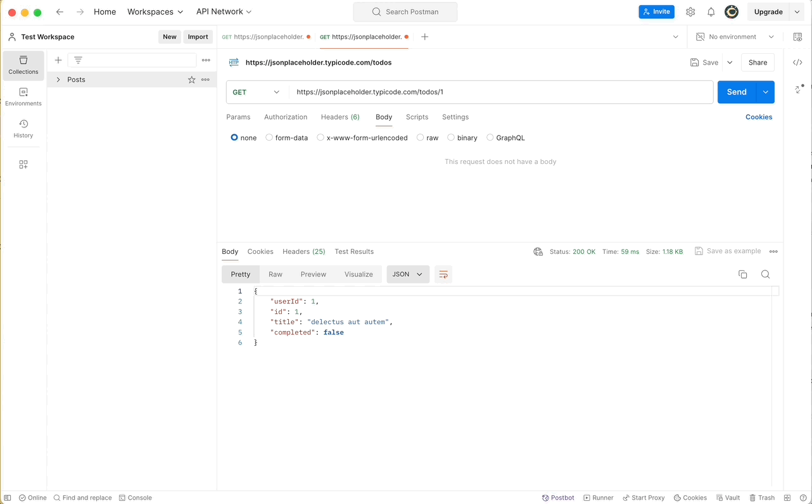The width and height of the screenshot is (812, 504).
Task: Open the Workspaces dropdown
Action: (x=155, y=12)
